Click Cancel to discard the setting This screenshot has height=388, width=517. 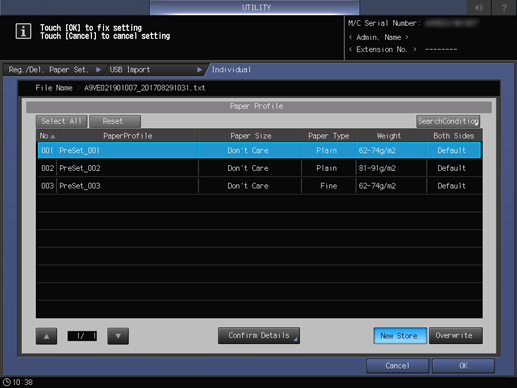pyautogui.click(x=397, y=366)
